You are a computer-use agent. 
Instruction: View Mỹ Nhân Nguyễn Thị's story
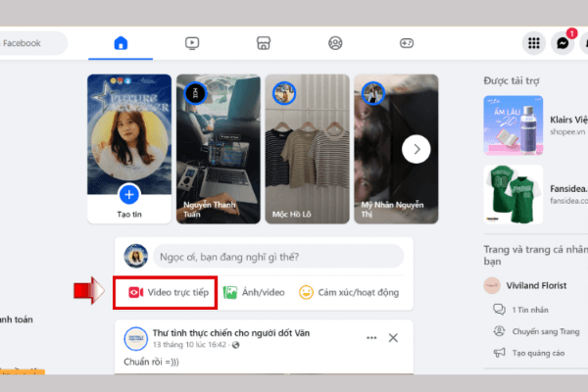pyautogui.click(x=396, y=149)
